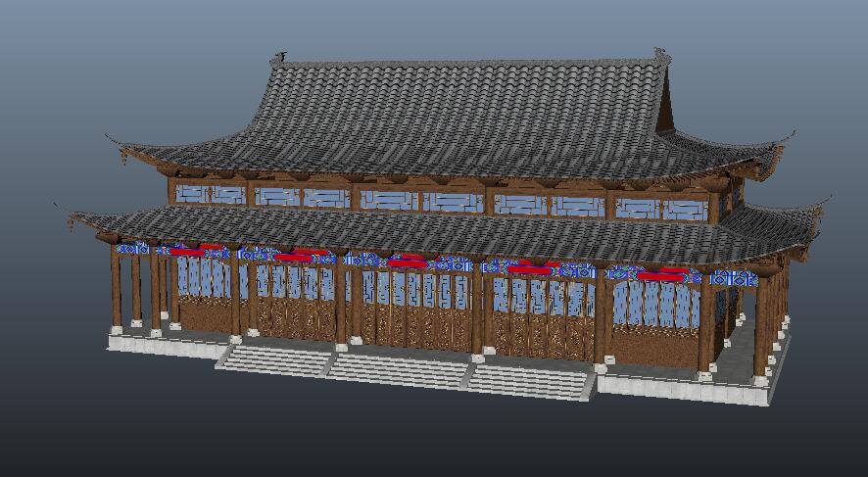The width and height of the screenshot is (868, 477).
Task: Select the leftmost red lantern under the eave
Action: 186,251
